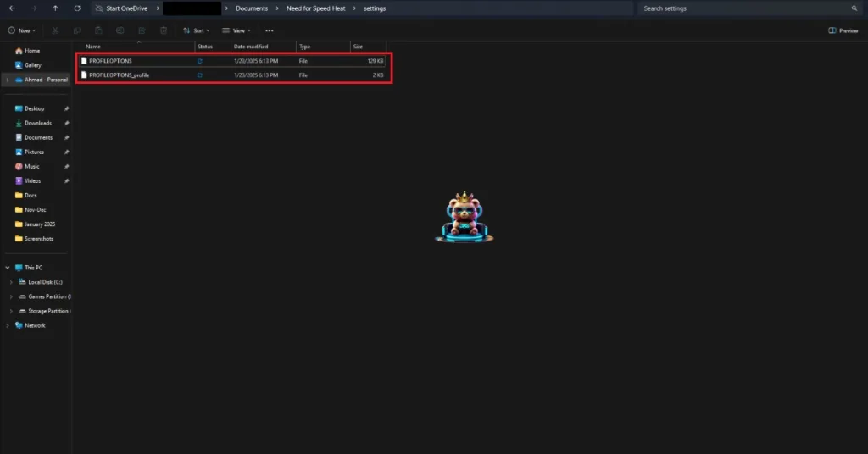Click the pin icon next to Videos
The height and width of the screenshot is (454, 868).
point(66,180)
